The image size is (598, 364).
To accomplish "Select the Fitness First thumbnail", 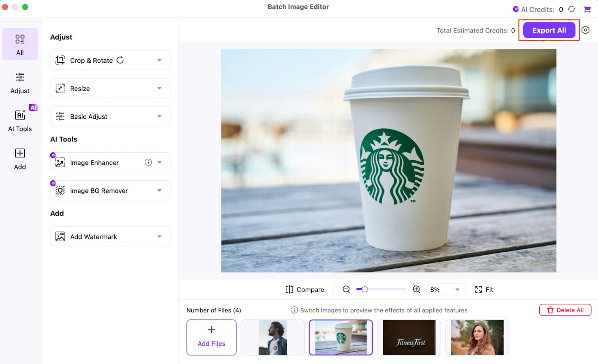I will pyautogui.click(x=409, y=337).
